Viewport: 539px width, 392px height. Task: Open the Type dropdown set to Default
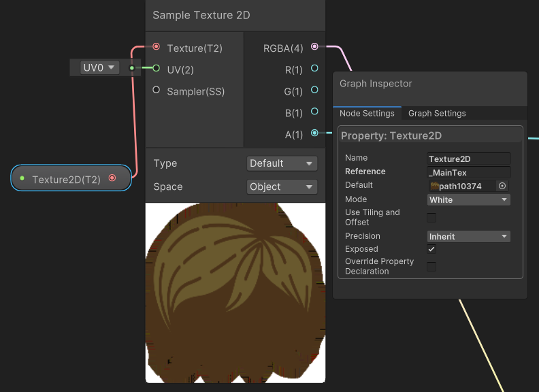282,163
